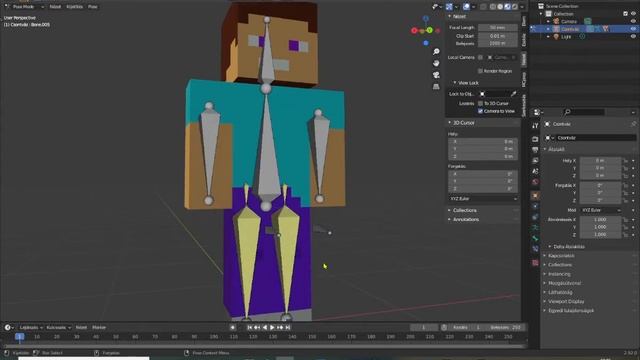The image size is (640, 360).
Task: Edit the Clip Start field
Action: pos(498,36)
